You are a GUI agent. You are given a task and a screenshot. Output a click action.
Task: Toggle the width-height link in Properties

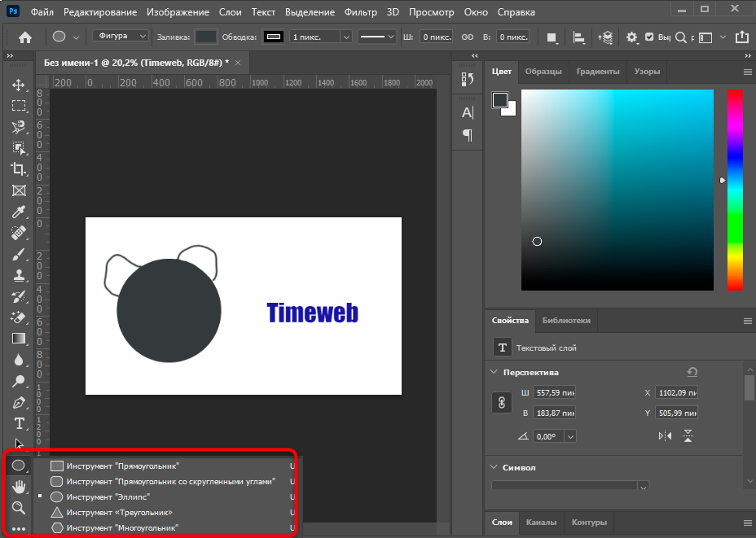502,402
